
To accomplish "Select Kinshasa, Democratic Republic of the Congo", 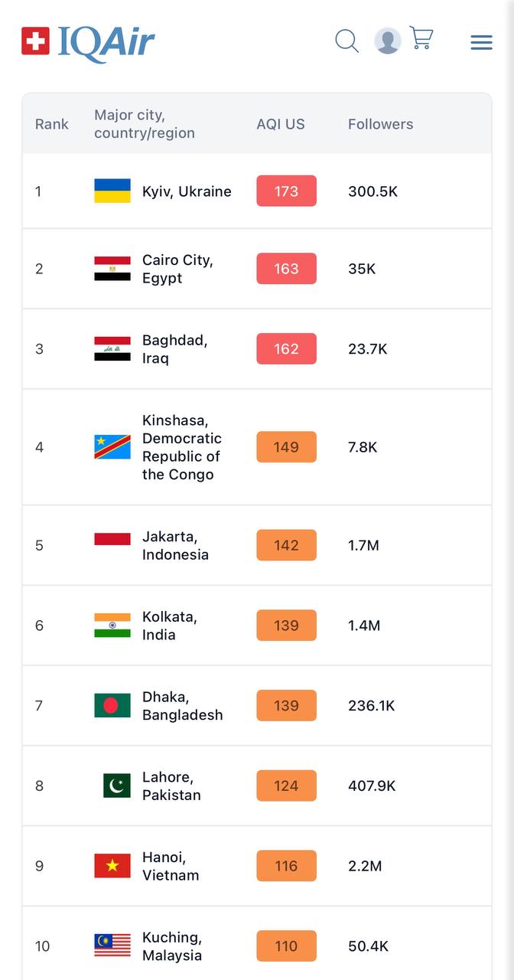I will click(181, 447).
